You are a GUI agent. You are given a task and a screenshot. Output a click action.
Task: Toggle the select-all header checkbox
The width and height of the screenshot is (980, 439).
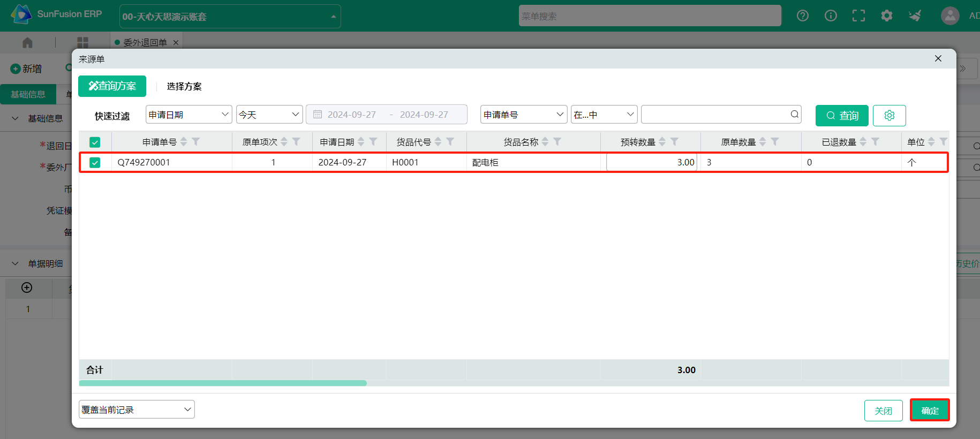click(95, 142)
